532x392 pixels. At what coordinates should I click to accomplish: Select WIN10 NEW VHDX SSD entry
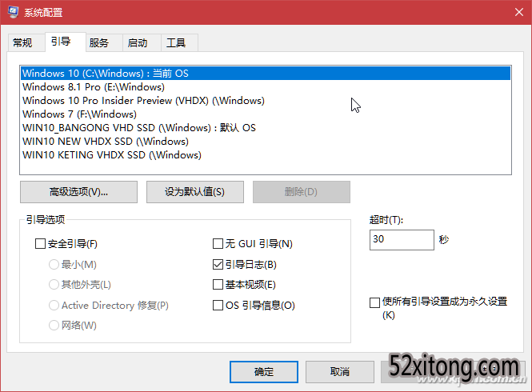click(x=266, y=141)
